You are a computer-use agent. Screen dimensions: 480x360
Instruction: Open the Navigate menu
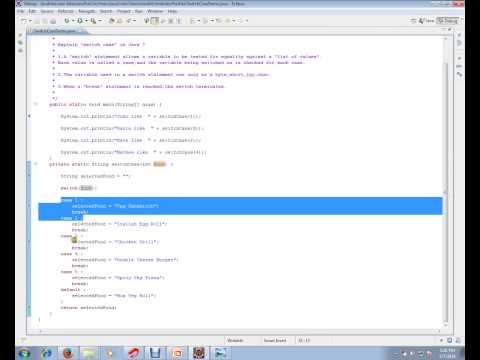(x=87, y=11)
